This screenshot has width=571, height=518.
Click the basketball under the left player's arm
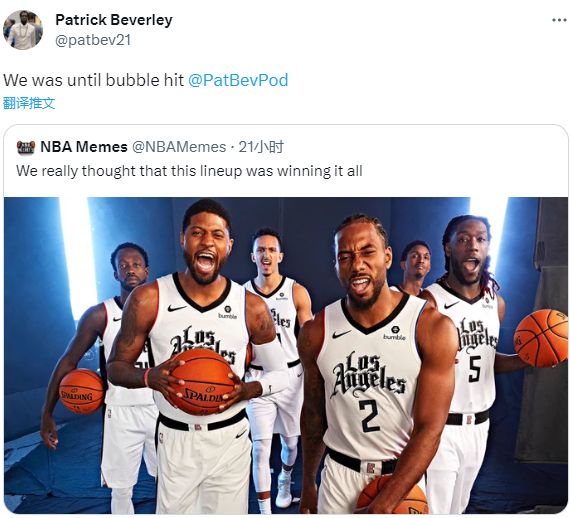(x=82, y=391)
